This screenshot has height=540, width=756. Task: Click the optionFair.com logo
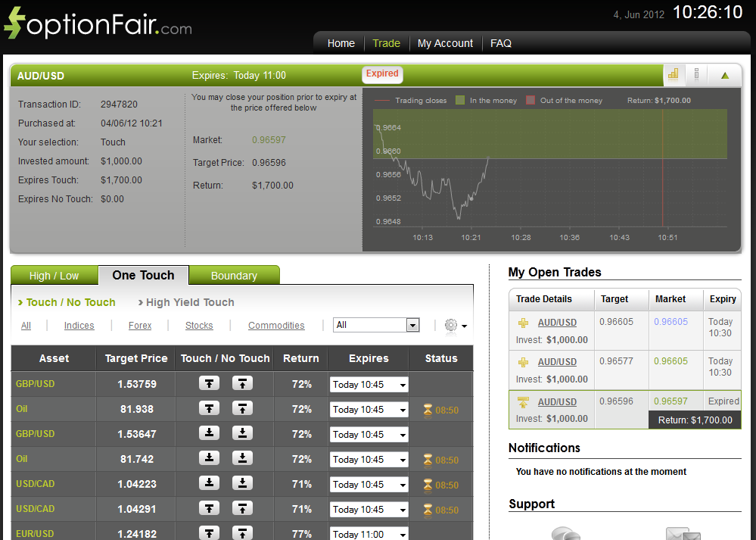[x=98, y=24]
